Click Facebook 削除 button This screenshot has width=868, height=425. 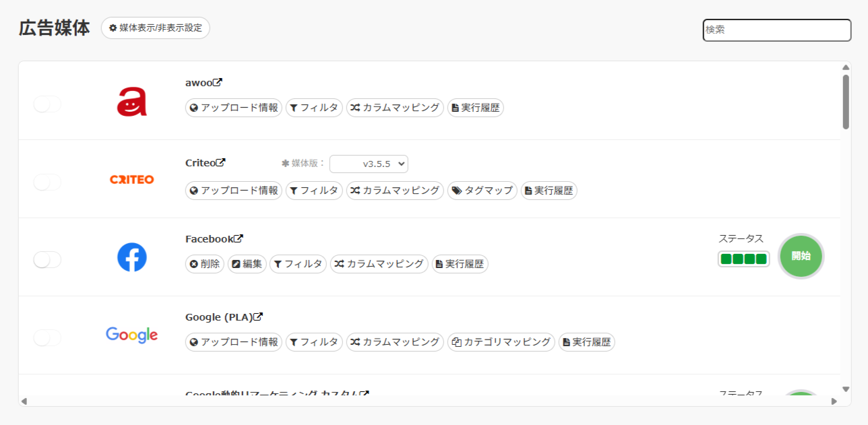click(205, 264)
